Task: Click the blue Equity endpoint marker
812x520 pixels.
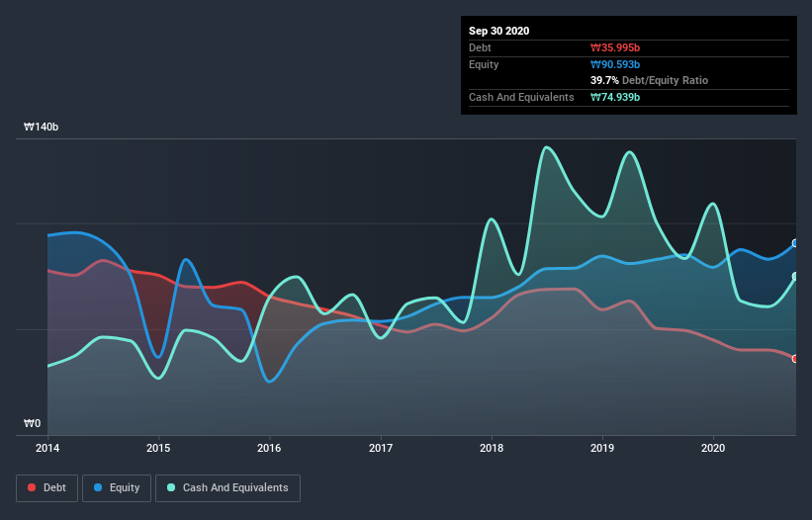Action: [795, 243]
